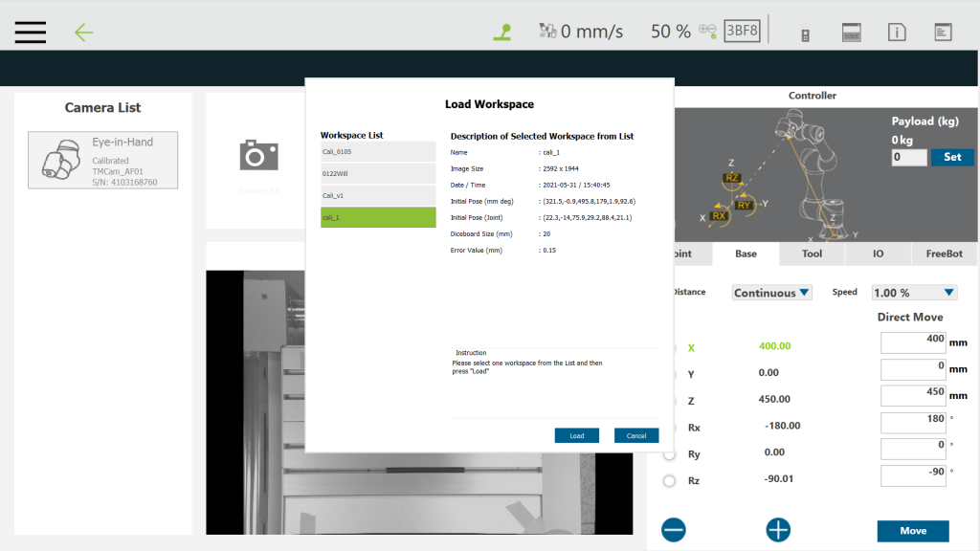Open the Continuous distance dropdown
The height and width of the screenshot is (551, 980).
click(x=771, y=293)
